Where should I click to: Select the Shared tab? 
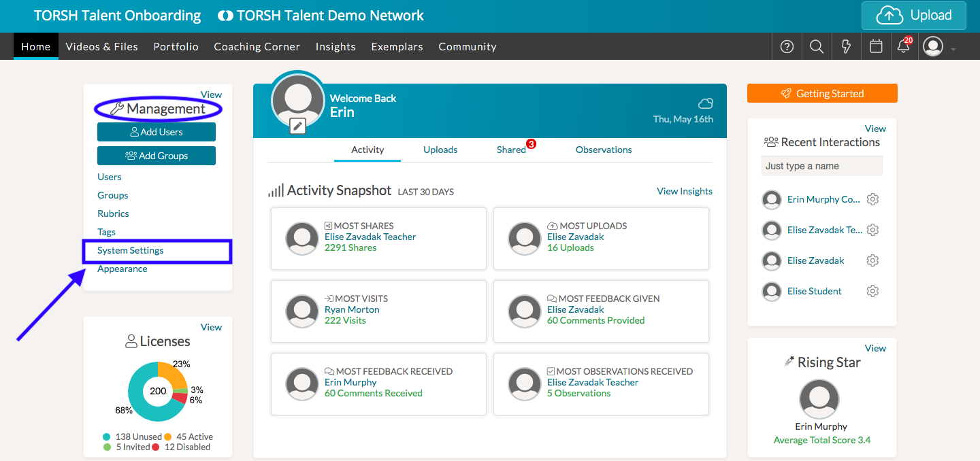point(511,150)
